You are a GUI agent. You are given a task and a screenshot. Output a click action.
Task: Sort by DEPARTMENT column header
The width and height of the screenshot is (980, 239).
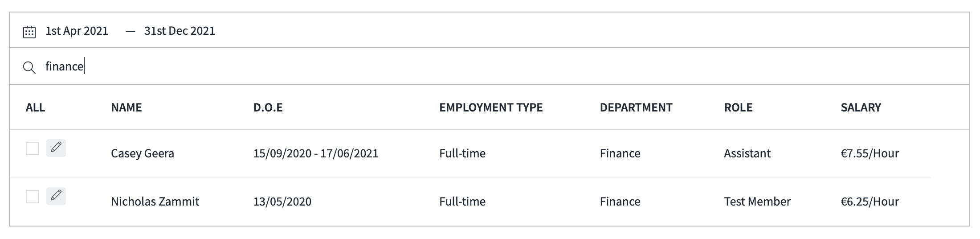coord(636,107)
